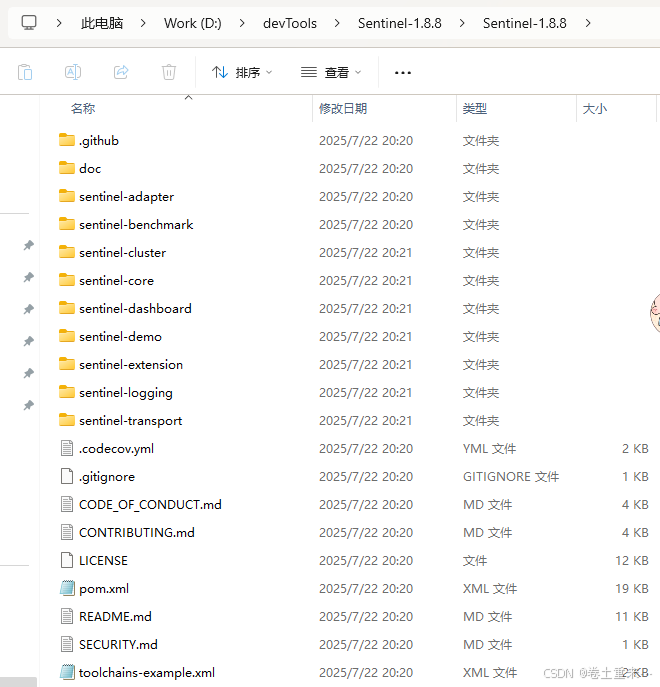Image resolution: width=660 pixels, height=687 pixels.
Task: Go to first Sentinel-1.8.8 breadcrumb
Action: [x=400, y=23]
